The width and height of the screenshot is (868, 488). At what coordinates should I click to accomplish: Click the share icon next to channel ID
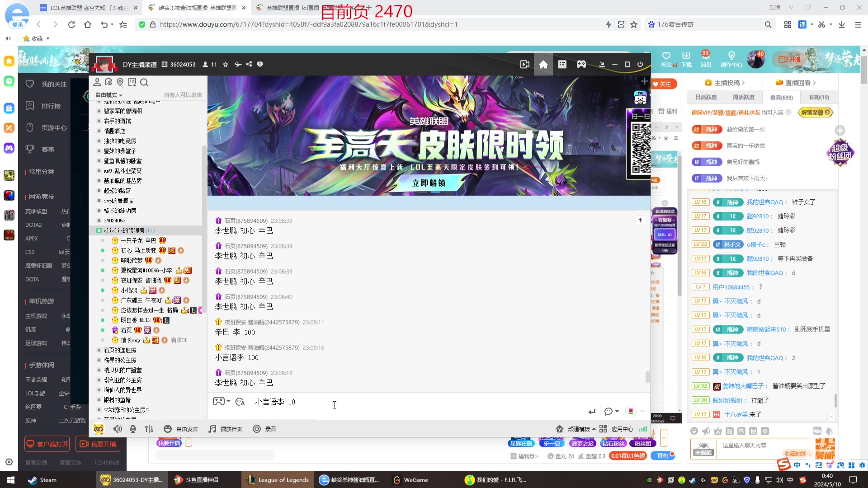tap(249, 64)
